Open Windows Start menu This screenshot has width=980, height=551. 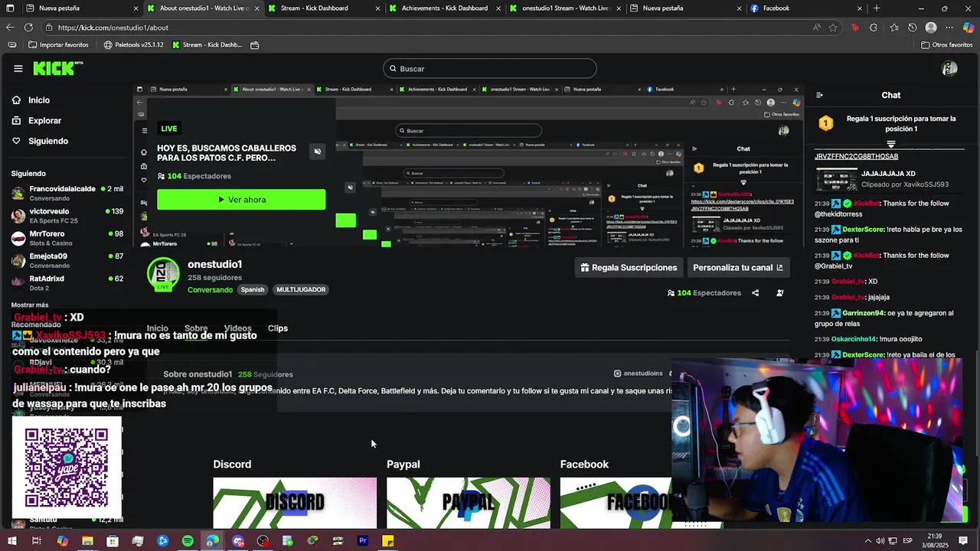pyautogui.click(x=11, y=541)
